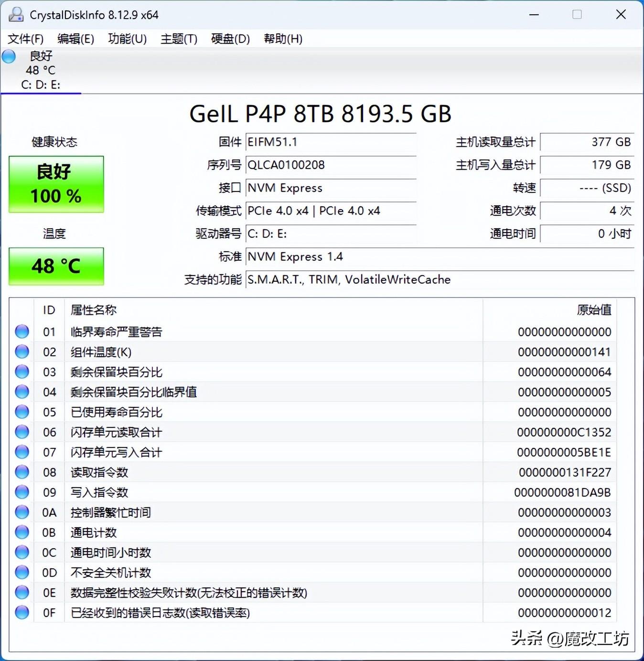Screen dimensions: 644x661
Task: Click status orb for attribute 0B
Action: [x=22, y=532]
